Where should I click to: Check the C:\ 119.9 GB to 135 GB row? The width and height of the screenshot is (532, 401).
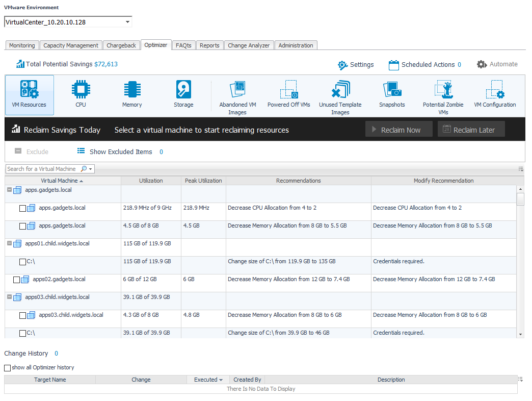[x=23, y=262]
